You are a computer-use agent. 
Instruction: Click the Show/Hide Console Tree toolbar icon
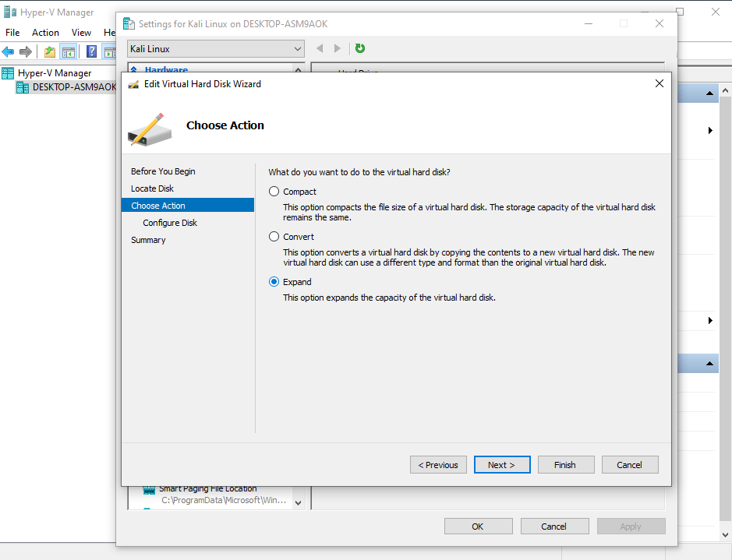69,51
